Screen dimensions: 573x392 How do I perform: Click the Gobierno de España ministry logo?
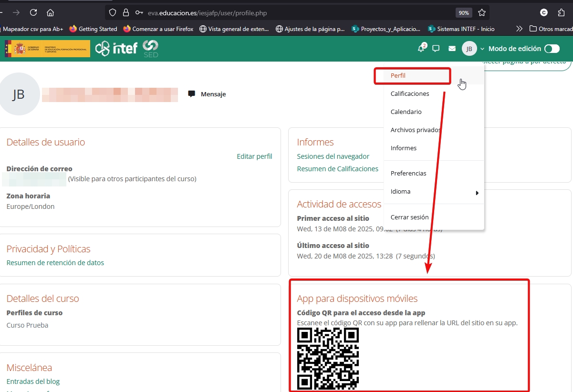click(x=47, y=48)
